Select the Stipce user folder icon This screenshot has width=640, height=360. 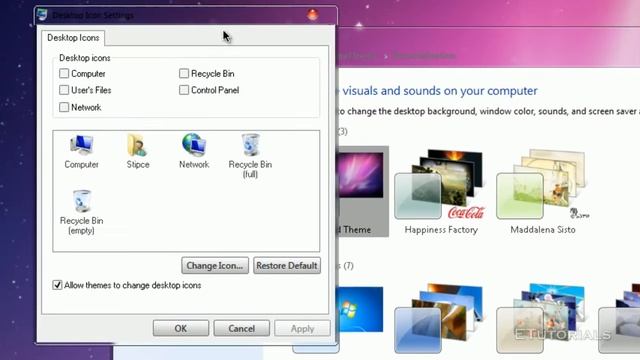tap(138, 151)
